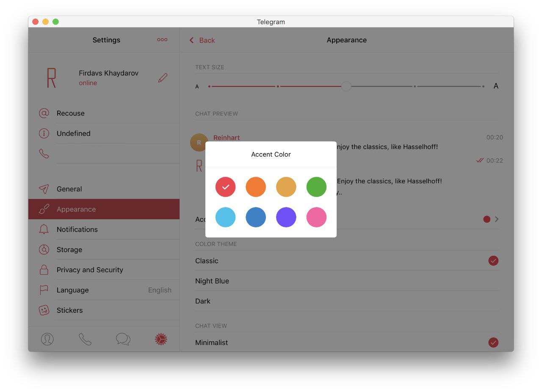Choose the light blue accent color
The width and height of the screenshot is (542, 392).
pyautogui.click(x=225, y=217)
